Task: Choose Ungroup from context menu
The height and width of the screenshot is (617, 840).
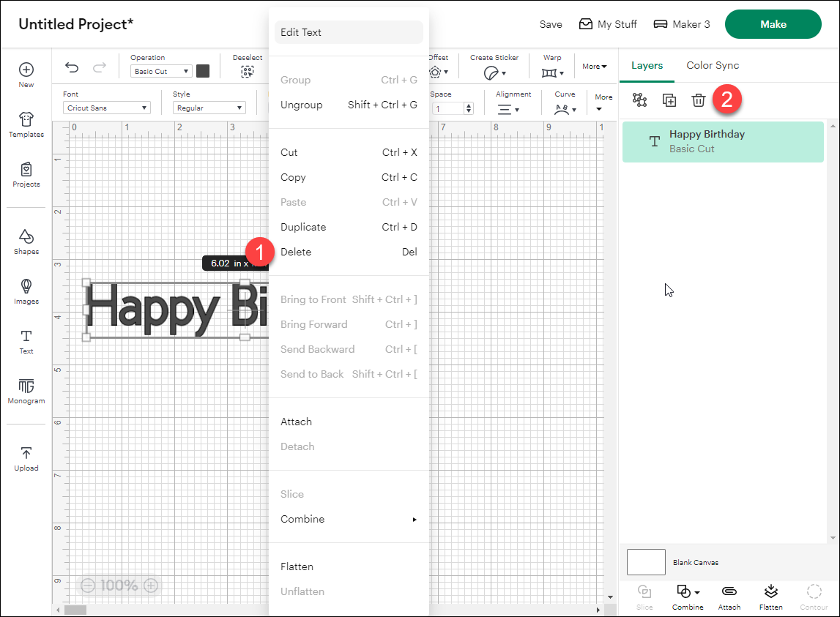Action: click(x=349, y=105)
